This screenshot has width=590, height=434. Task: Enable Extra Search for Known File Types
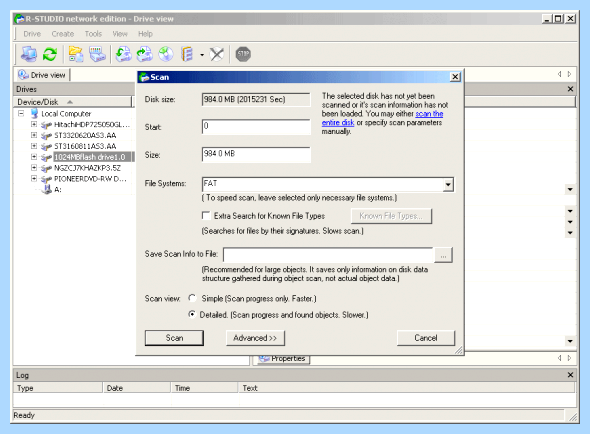(206, 215)
